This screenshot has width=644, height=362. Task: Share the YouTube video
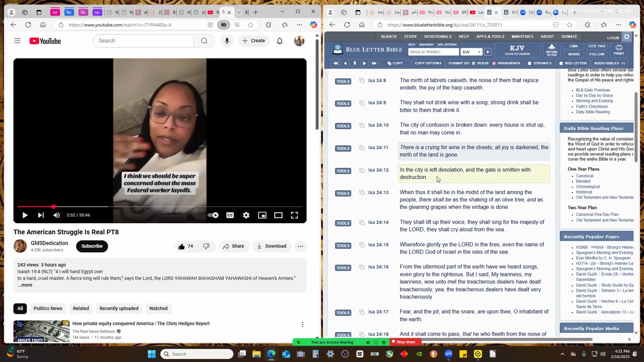coord(233,246)
